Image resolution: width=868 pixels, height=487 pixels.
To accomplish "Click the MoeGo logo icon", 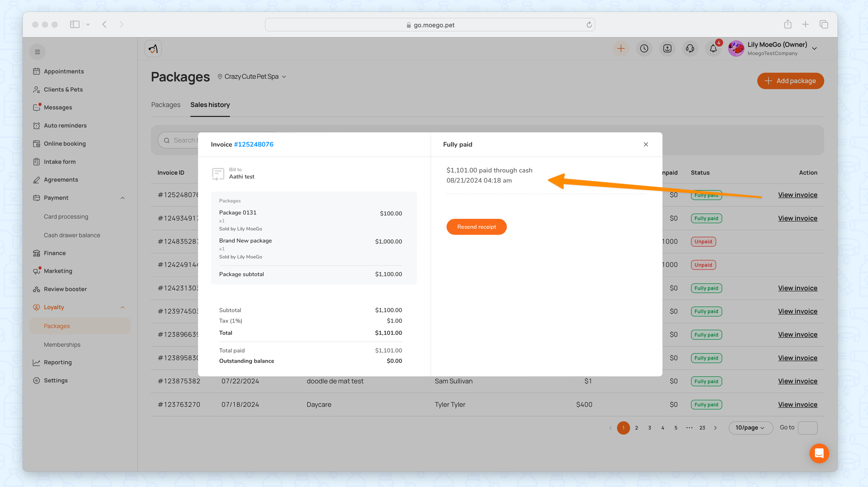I will 153,49.
